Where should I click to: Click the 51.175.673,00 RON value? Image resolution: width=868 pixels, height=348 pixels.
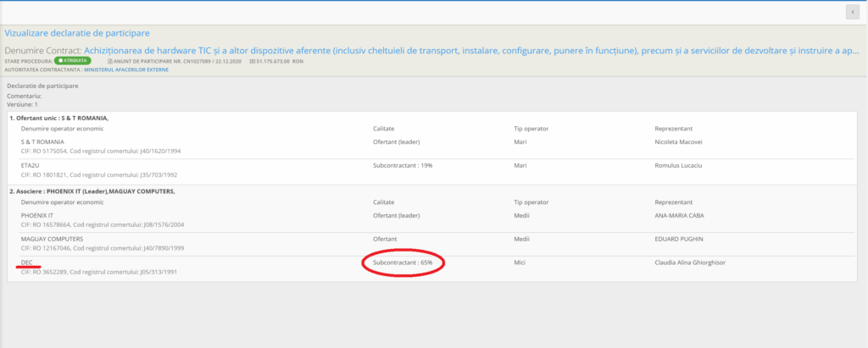(x=280, y=61)
